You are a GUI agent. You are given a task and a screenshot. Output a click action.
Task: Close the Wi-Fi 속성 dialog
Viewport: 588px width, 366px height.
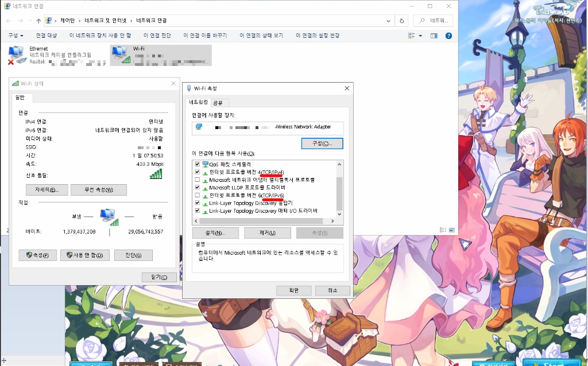click(347, 88)
